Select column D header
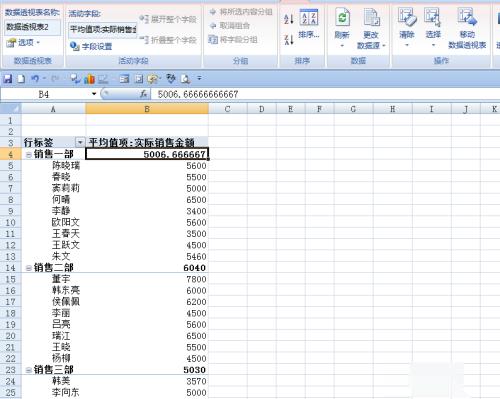Viewport: 500px width, 399px height. (x=262, y=109)
